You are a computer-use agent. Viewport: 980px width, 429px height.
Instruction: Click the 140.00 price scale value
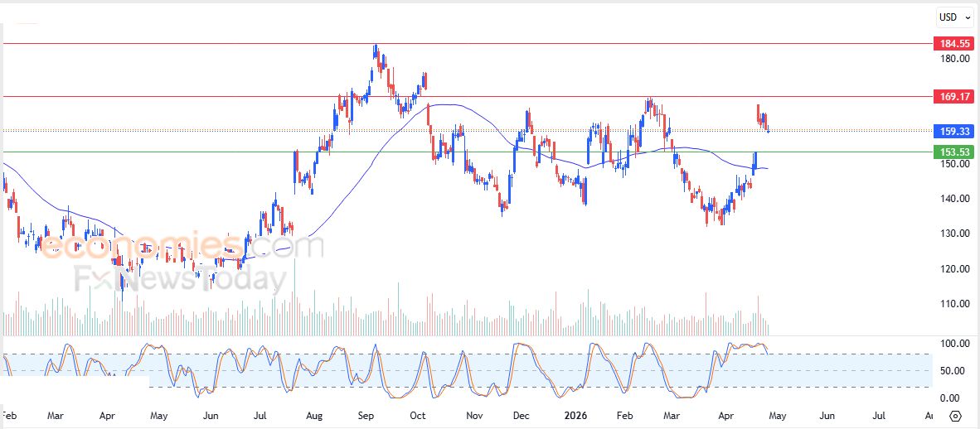pos(954,199)
